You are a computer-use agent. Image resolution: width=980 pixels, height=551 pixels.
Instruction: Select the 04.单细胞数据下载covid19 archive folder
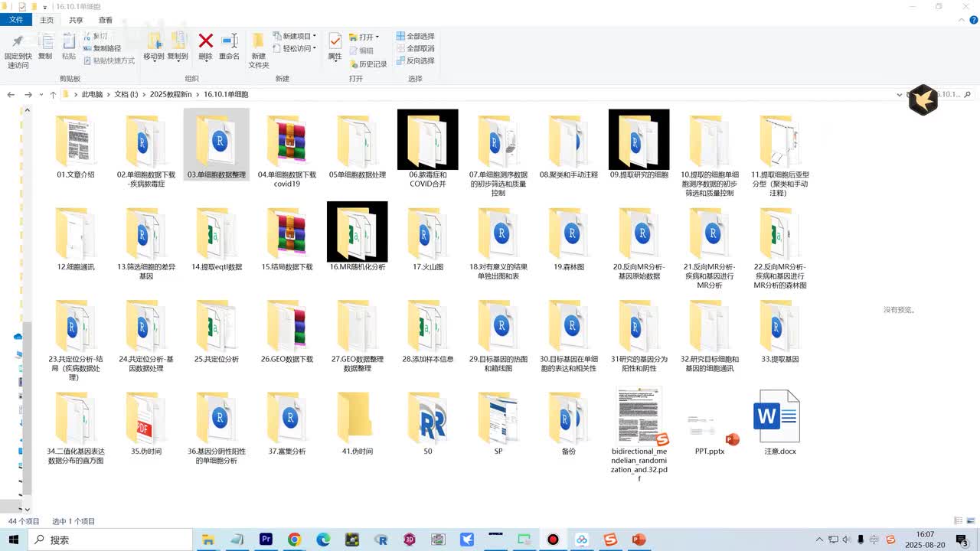(x=287, y=149)
